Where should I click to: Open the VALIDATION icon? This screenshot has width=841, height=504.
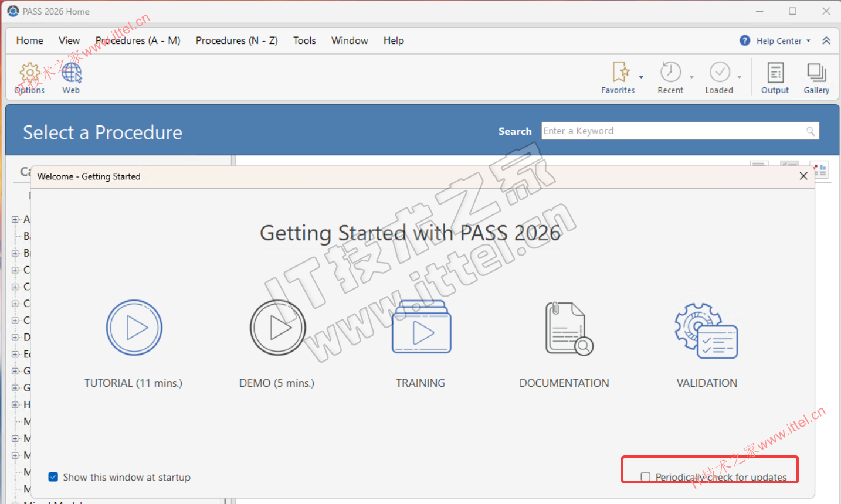click(706, 331)
